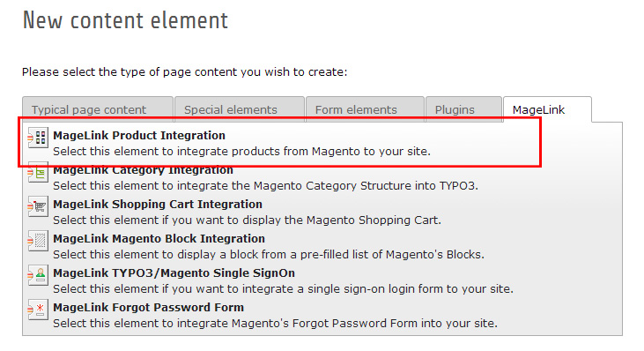Select MageLink Magento Block Integration title
This screenshot has height=351, width=644.
(159, 239)
